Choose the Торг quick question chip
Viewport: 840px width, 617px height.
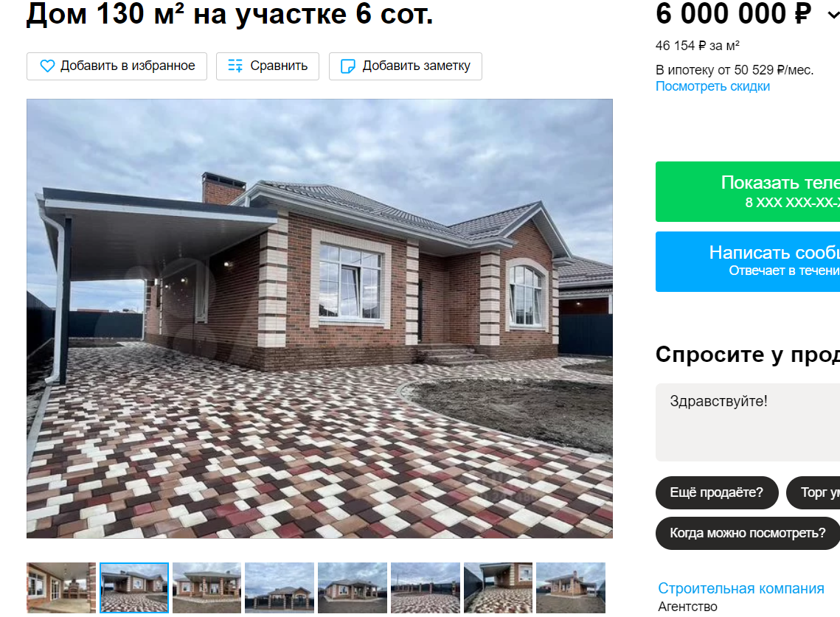813,492
